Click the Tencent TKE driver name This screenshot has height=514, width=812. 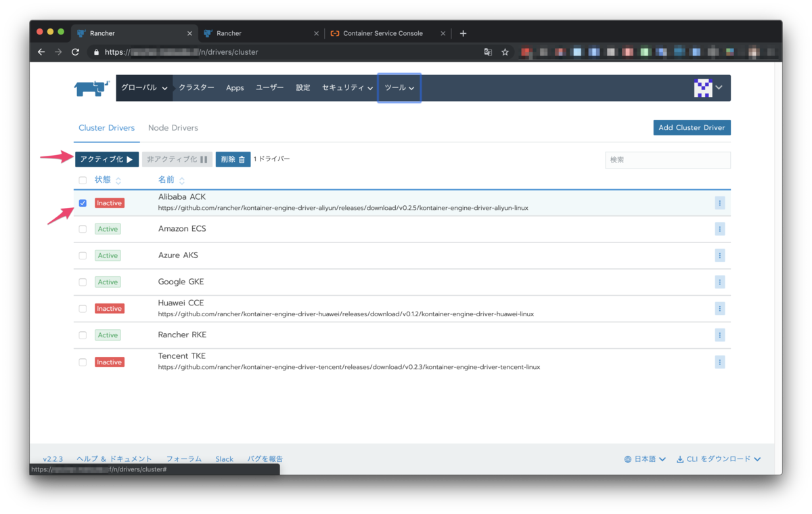coord(182,356)
